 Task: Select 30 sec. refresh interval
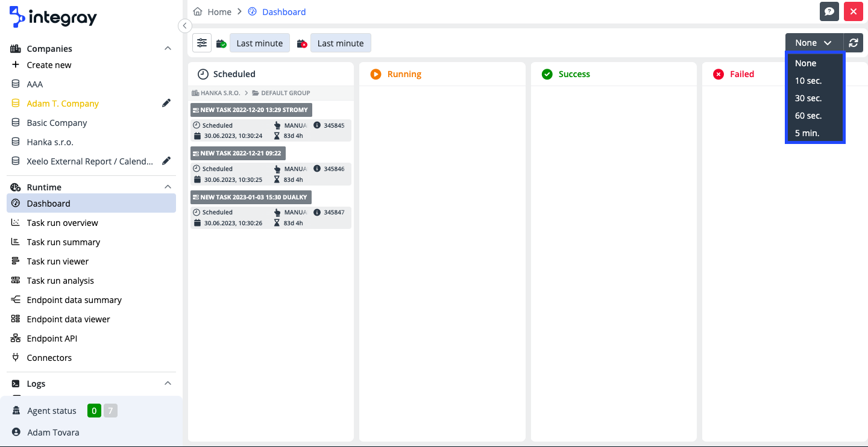click(808, 98)
